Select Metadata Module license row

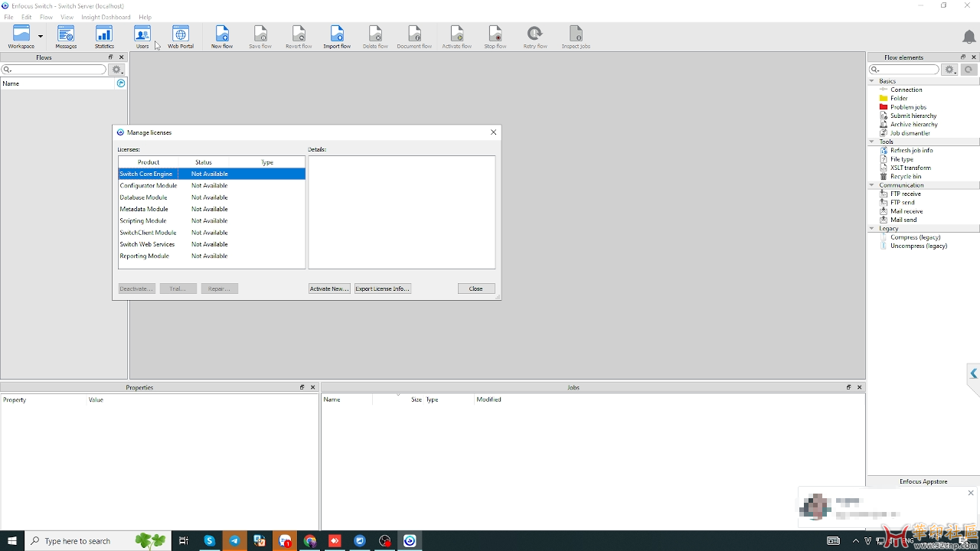(x=211, y=209)
